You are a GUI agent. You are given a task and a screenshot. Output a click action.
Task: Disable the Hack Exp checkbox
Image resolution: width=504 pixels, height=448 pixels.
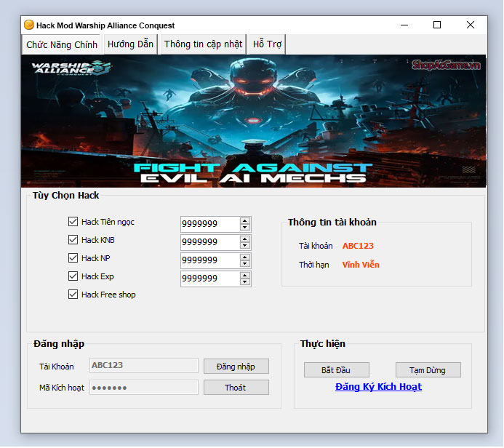(73, 276)
